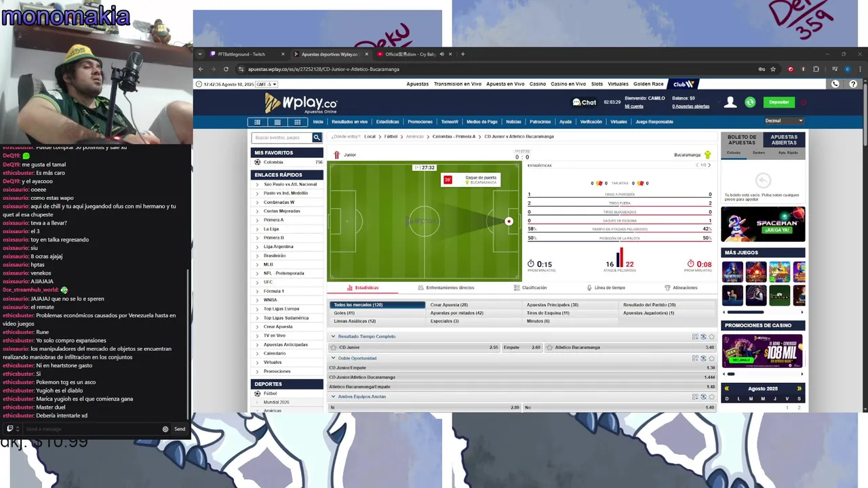Viewport: 868px width, 488px height.
Task: Switch to Alineaciones tab
Action: [x=681, y=287]
